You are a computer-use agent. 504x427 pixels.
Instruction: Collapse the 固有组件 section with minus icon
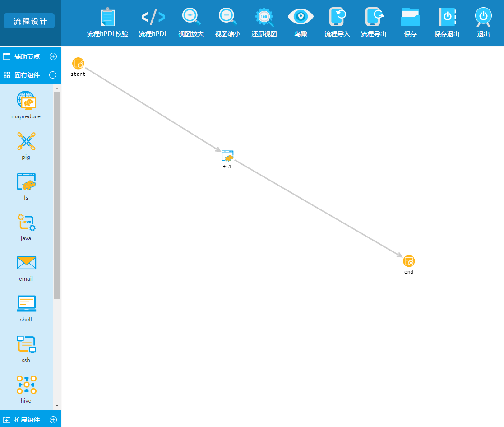(53, 75)
